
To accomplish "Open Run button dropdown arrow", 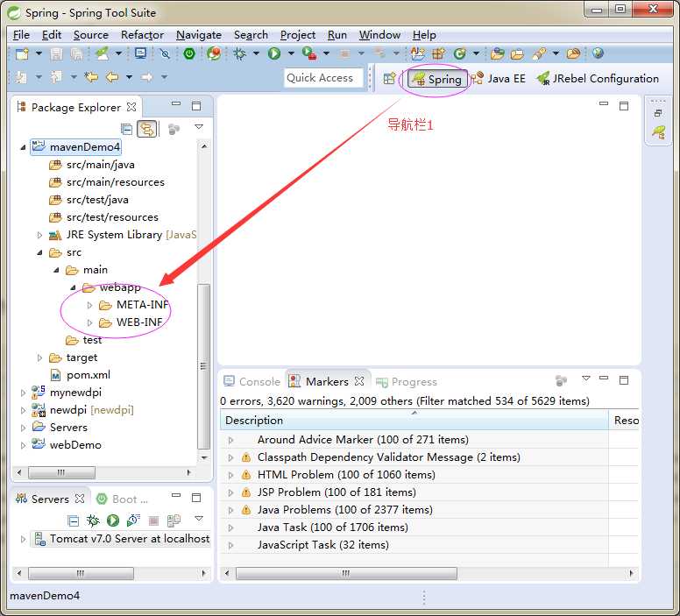I will click(x=291, y=53).
